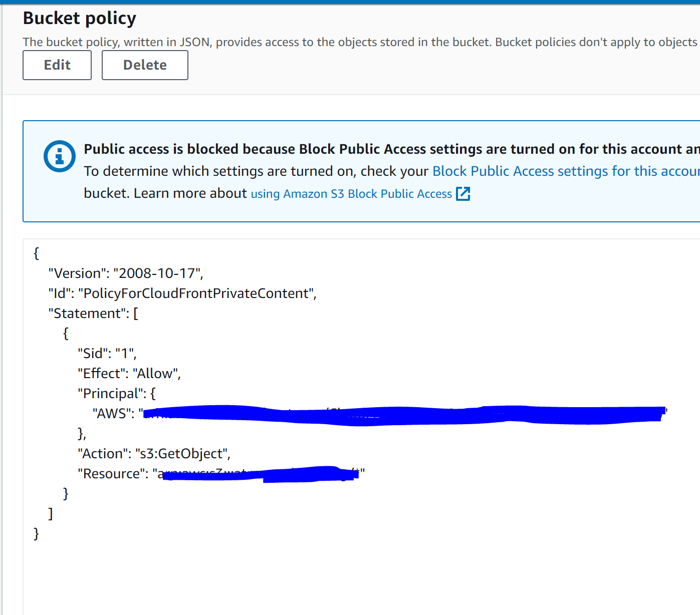This screenshot has height=615, width=700.
Task: Click the redacted "AWS" principal value
Action: [401, 415]
